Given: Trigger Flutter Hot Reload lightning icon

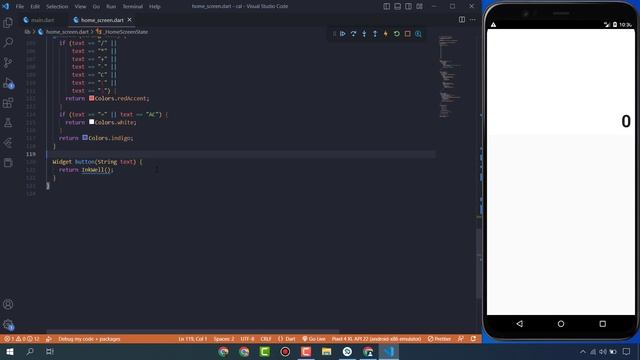Looking at the screenshot, I should coord(386,34).
